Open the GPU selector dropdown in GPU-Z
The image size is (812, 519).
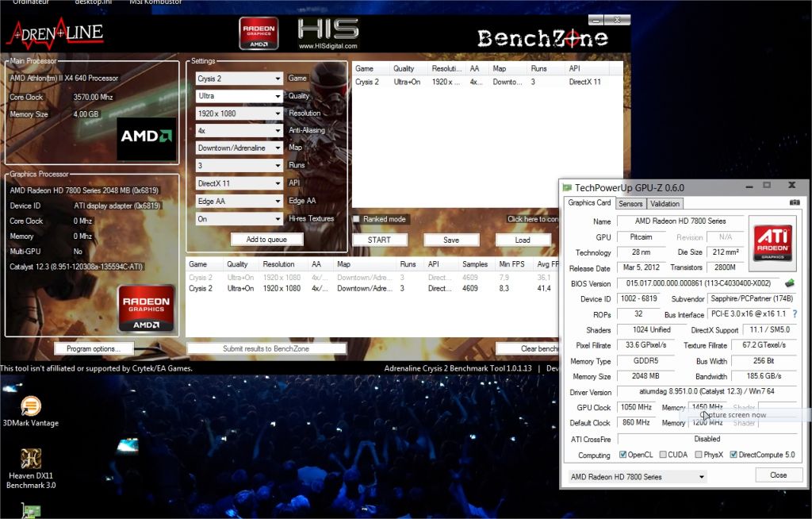pos(638,476)
